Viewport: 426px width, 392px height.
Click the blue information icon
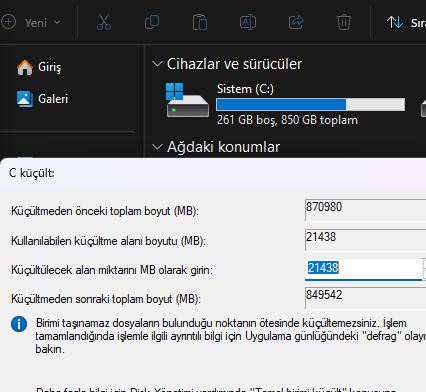pos(19,324)
